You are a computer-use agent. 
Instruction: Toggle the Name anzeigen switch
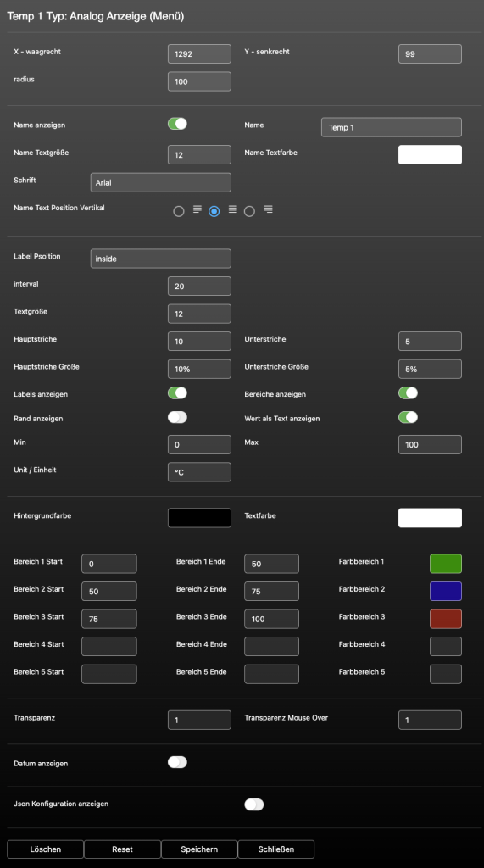click(x=177, y=124)
